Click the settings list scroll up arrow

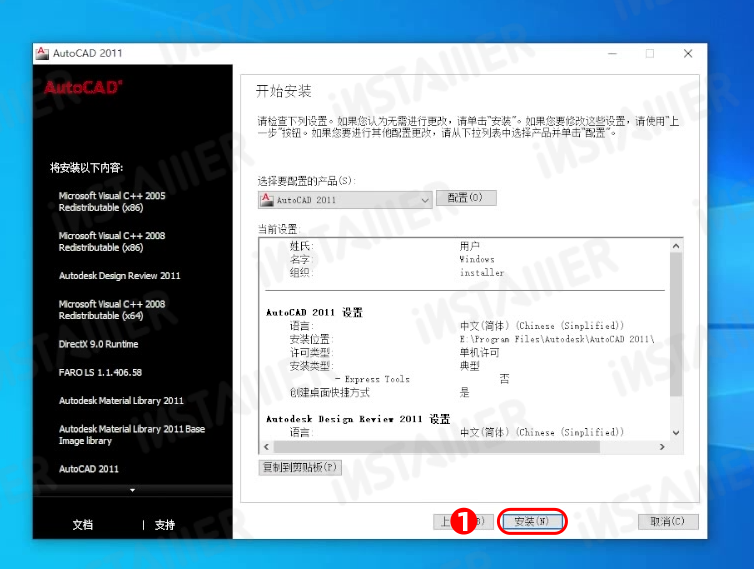(x=676, y=246)
